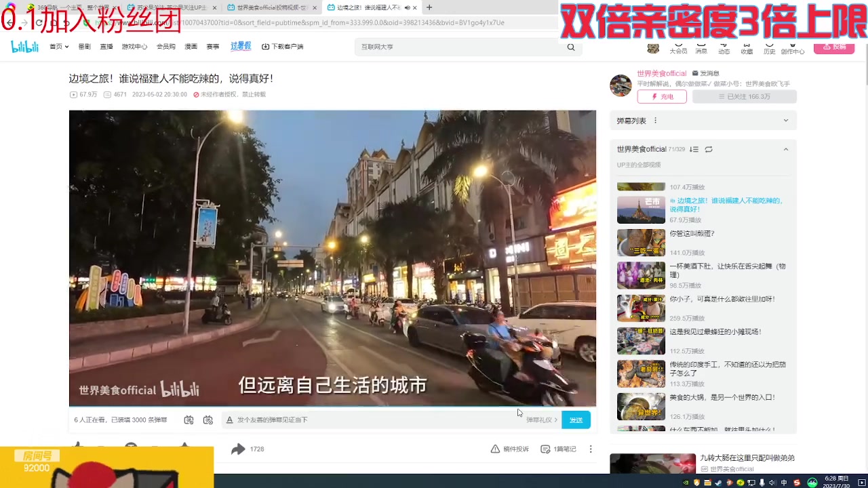Click the 中 input method tray icon
The image size is (868, 488).
785,483
